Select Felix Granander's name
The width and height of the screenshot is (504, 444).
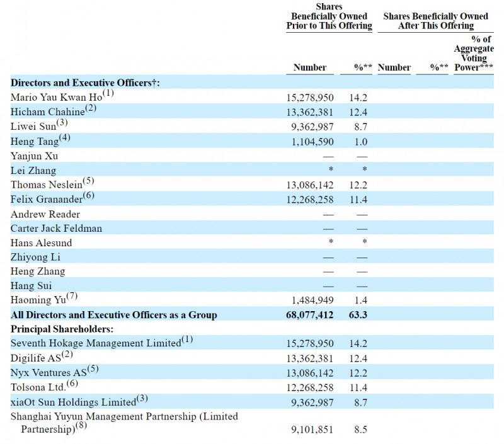click(x=47, y=199)
